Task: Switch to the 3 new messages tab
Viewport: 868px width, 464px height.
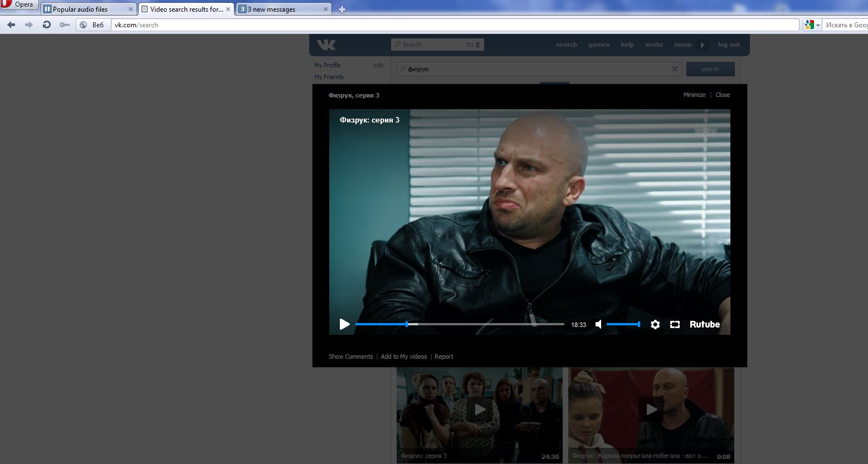Action: pos(284,9)
